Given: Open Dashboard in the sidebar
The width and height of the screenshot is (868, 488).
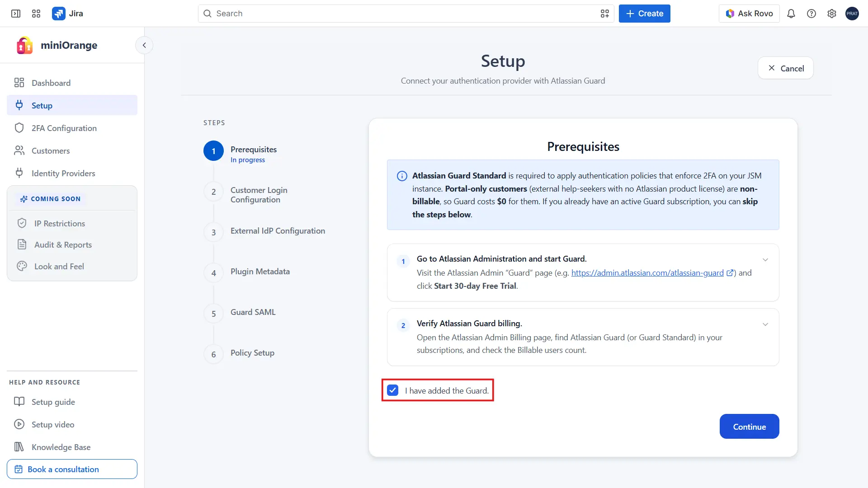Looking at the screenshot, I should pyautogui.click(x=72, y=83).
